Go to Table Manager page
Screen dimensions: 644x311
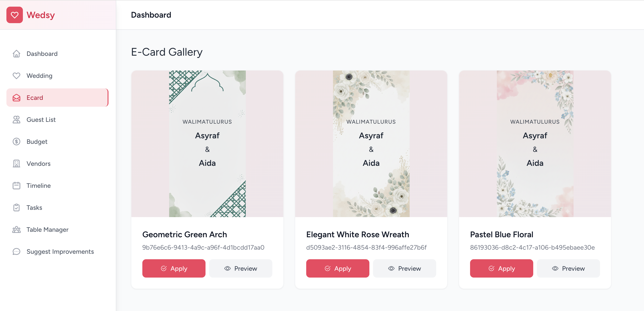[x=47, y=230]
